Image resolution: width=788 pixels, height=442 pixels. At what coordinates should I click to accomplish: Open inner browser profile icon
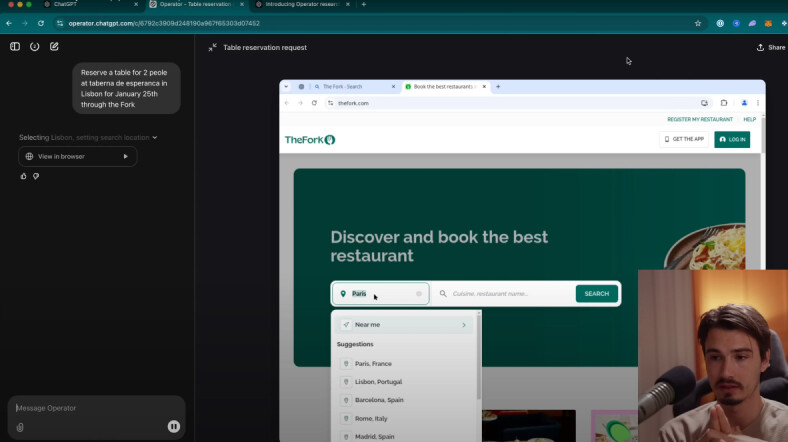[744, 103]
